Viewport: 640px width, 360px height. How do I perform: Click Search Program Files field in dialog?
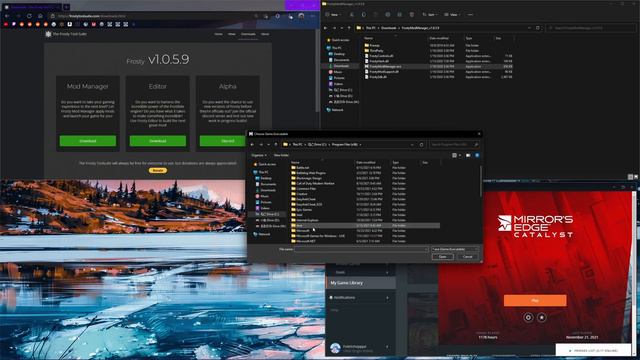(x=454, y=144)
